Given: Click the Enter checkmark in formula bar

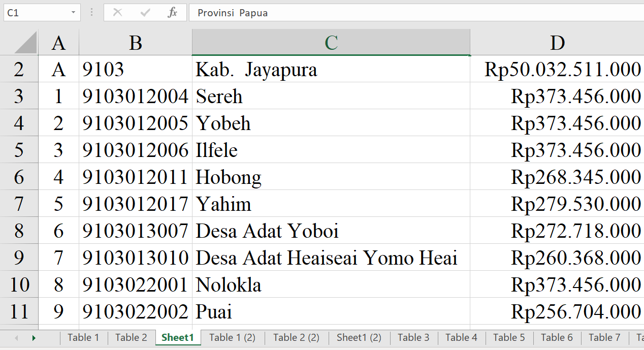Looking at the screenshot, I should (x=145, y=13).
